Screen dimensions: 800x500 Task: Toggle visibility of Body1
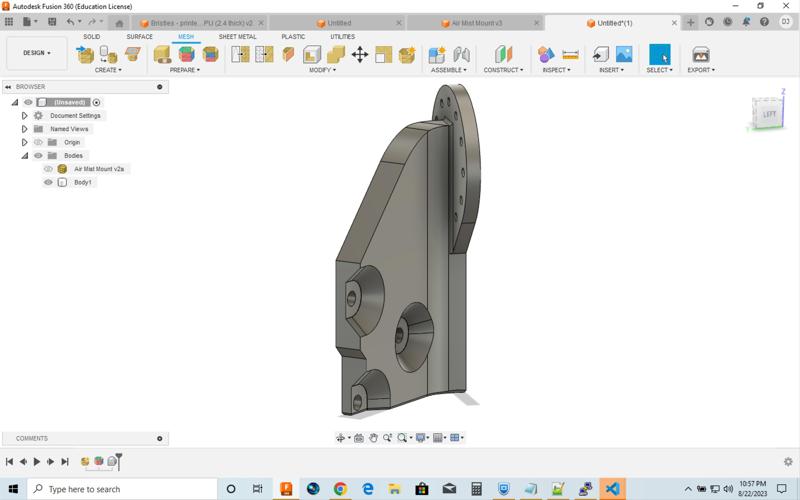[x=48, y=182]
